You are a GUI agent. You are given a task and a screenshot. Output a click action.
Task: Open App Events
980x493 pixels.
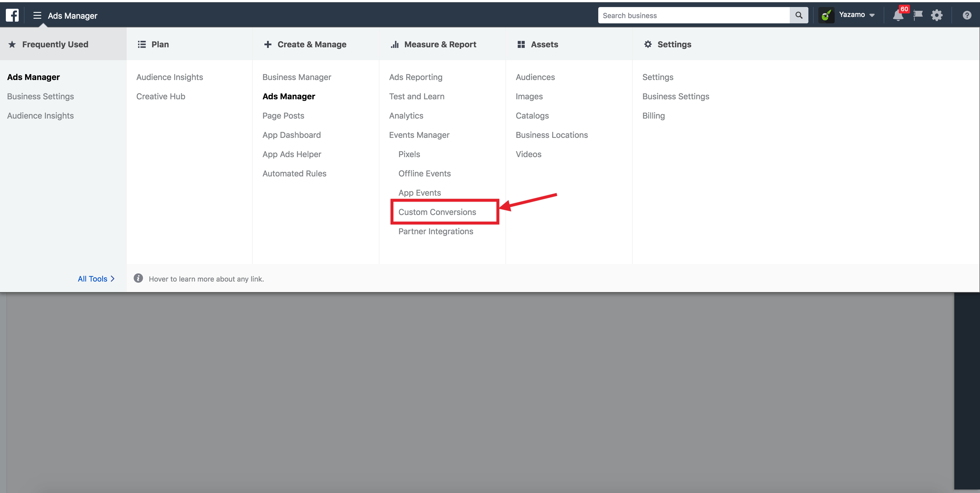(420, 193)
